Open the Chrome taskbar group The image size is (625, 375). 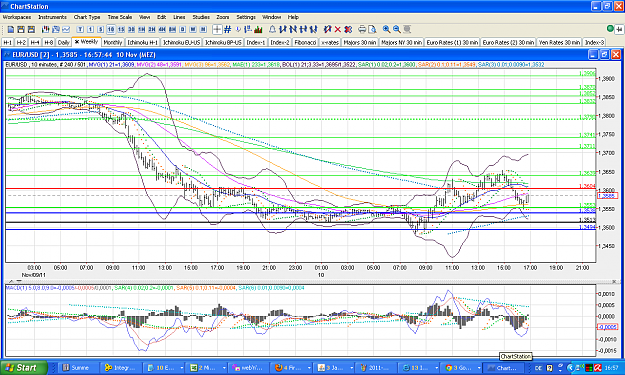tap(462, 367)
